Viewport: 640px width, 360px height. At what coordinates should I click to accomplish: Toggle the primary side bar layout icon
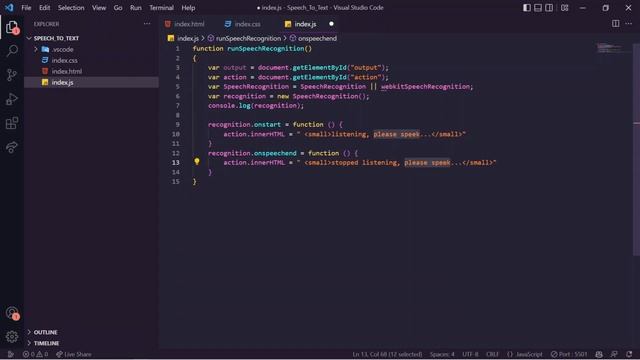click(527, 8)
